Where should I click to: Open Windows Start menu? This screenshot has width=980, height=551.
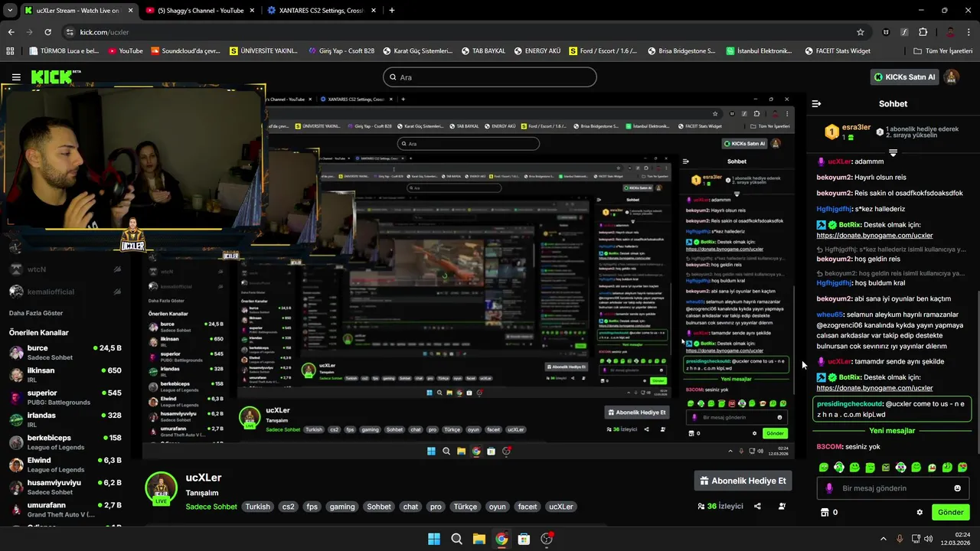(434, 539)
